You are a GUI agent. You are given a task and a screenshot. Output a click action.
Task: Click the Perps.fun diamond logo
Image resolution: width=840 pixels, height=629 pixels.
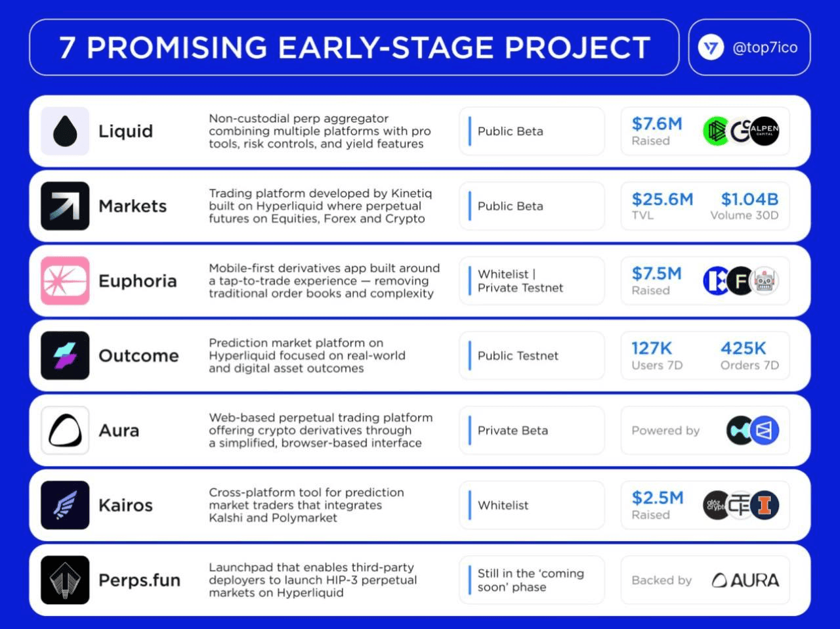pyautogui.click(x=65, y=580)
